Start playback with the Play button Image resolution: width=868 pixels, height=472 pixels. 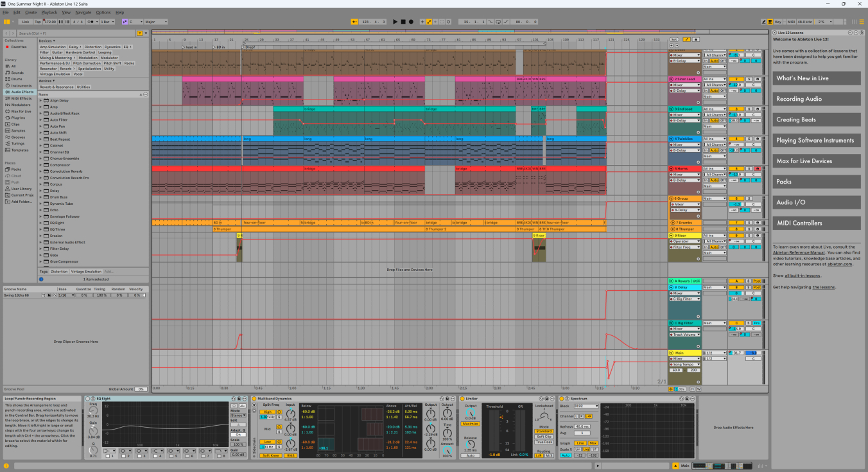(395, 22)
